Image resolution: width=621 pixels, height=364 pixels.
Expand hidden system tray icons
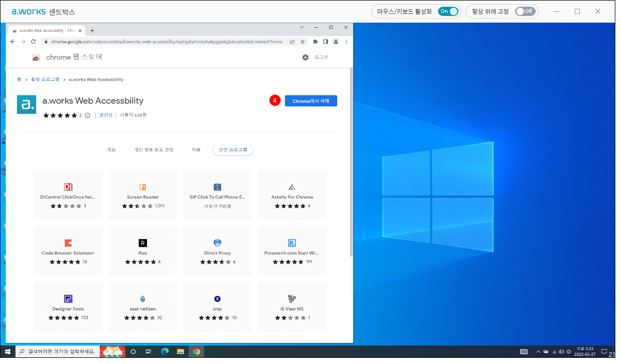pyautogui.click(x=538, y=352)
